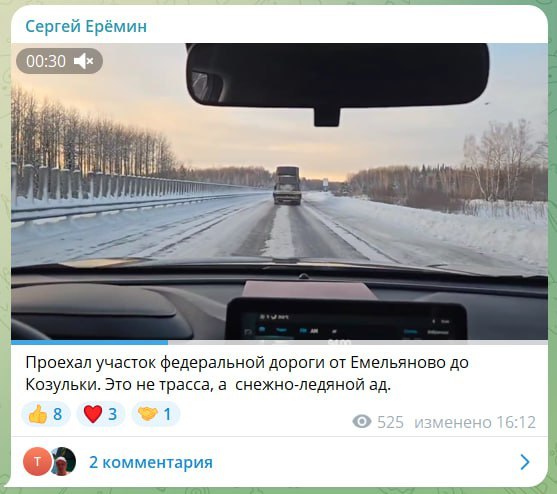Open the 2 комментария thread
The width and height of the screenshot is (557, 494).
click(151, 462)
